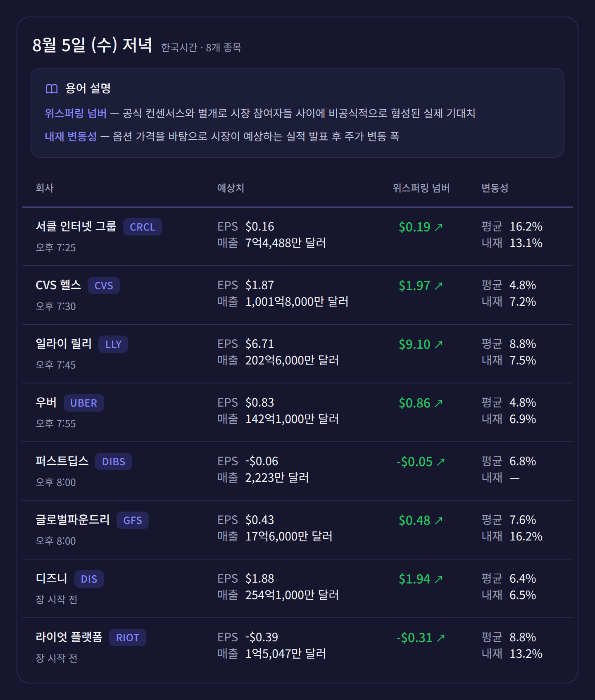Click the 위스퍼링 넘버 glossary term link
595x700 pixels.
[x=76, y=113]
